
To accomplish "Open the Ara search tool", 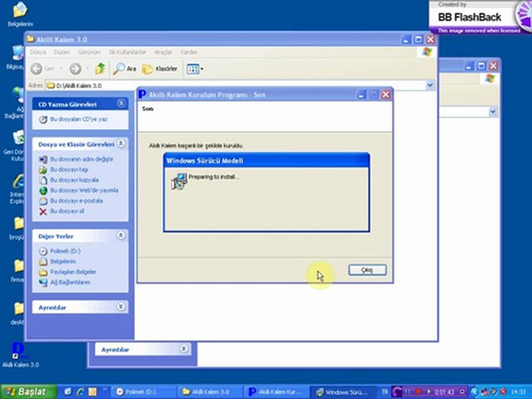I will (x=125, y=69).
